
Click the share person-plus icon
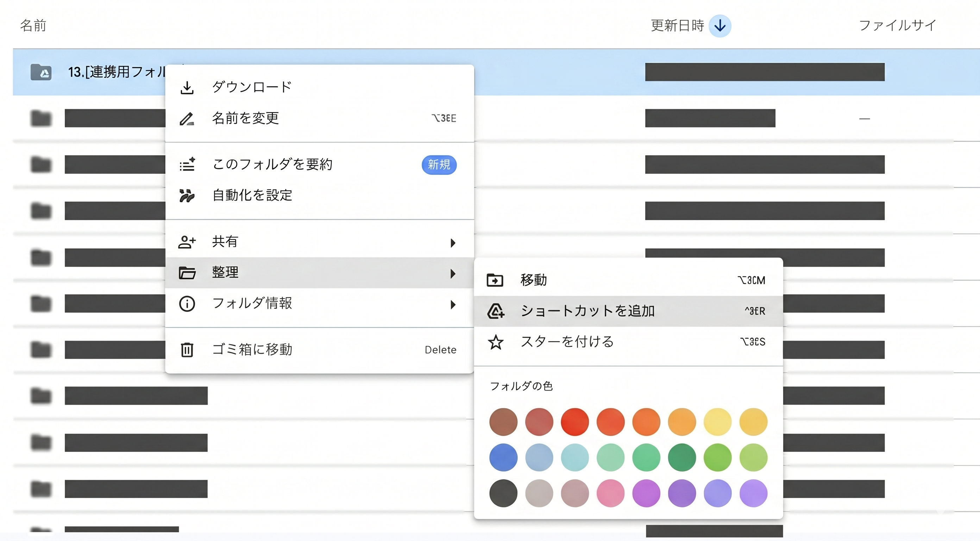(x=187, y=242)
